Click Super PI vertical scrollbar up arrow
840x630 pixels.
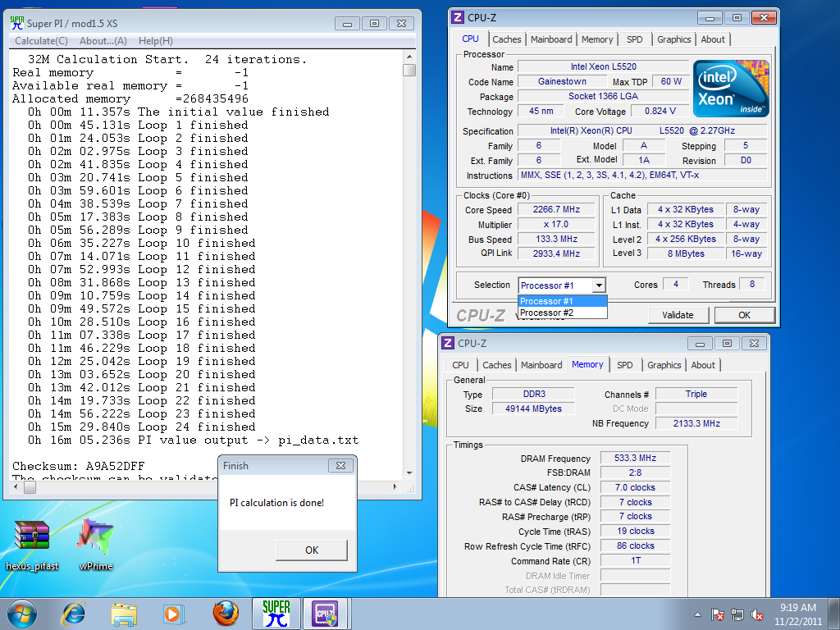pyautogui.click(x=409, y=57)
